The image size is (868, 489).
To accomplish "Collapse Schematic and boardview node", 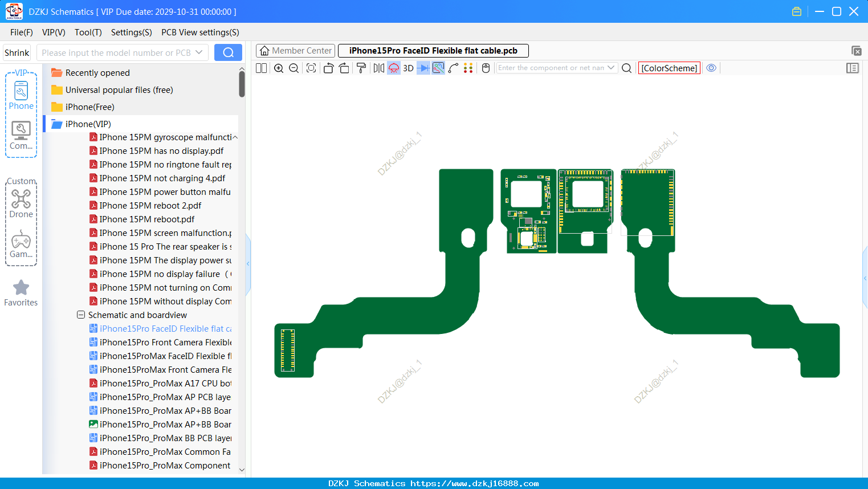I will coord(81,315).
